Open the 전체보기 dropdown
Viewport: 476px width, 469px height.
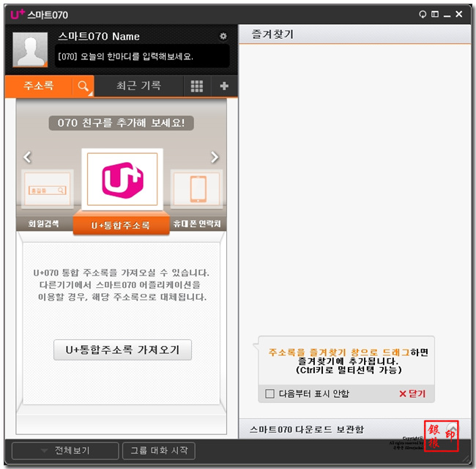(x=65, y=451)
